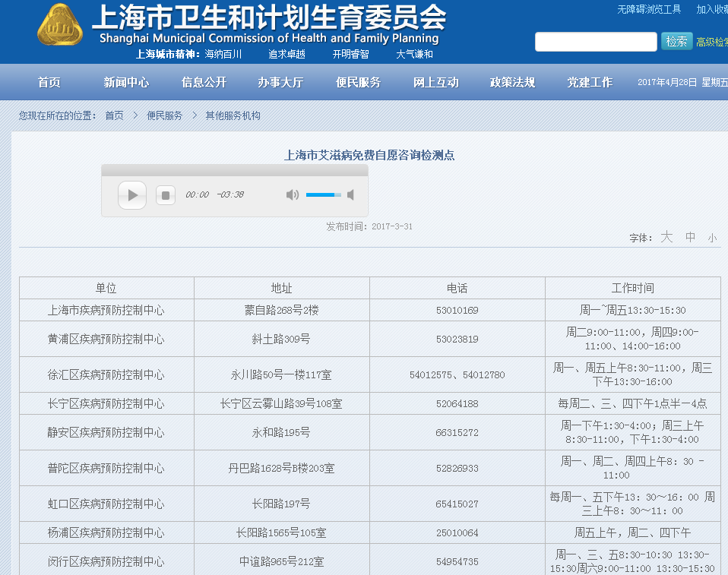Image resolution: width=728 pixels, height=575 pixels.
Task: Click address 中谊路965号212室
Action: (x=281, y=561)
